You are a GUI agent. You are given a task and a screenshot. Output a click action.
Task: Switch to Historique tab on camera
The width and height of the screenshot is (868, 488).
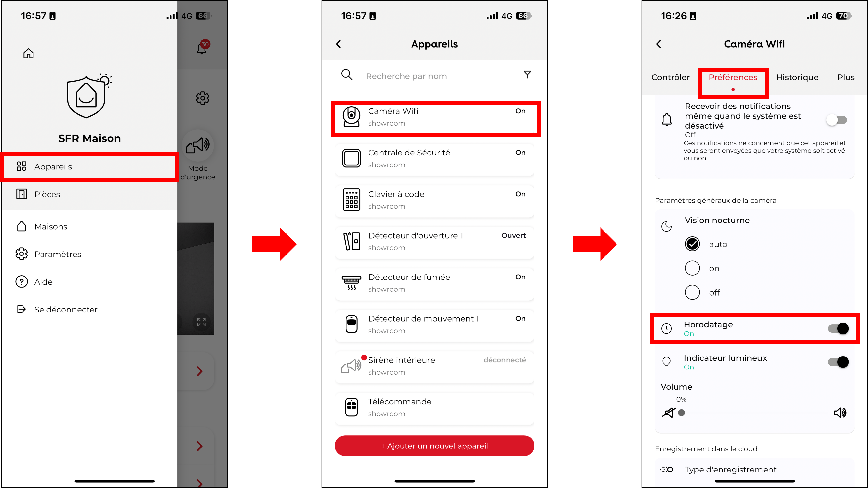pyautogui.click(x=798, y=77)
